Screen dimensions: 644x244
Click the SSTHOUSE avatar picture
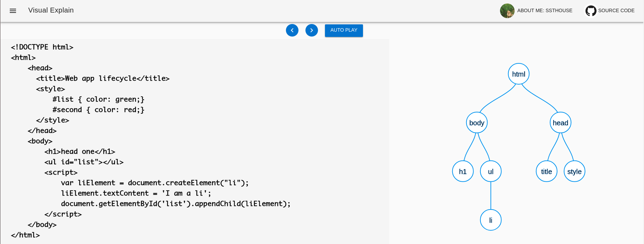(x=507, y=11)
